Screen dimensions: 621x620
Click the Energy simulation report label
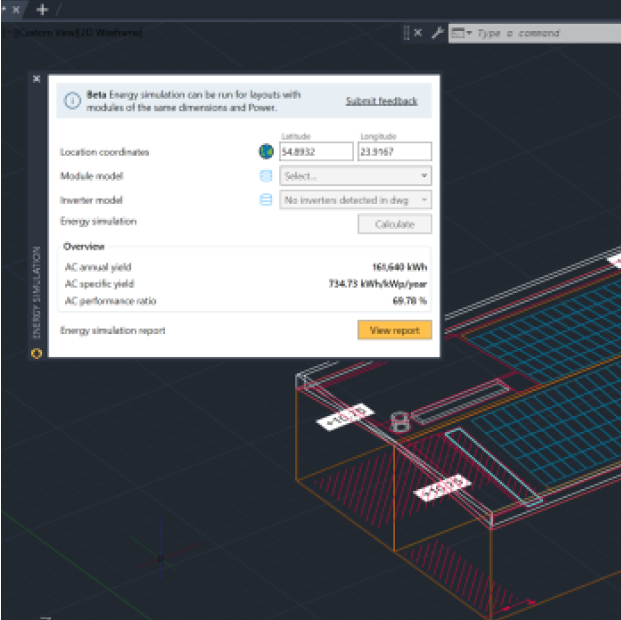point(112,330)
